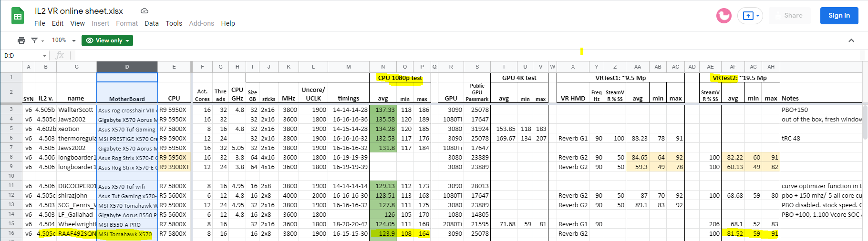Click the GPU 4K test header cell
Viewport: 868px width, 241px height.
point(519,78)
